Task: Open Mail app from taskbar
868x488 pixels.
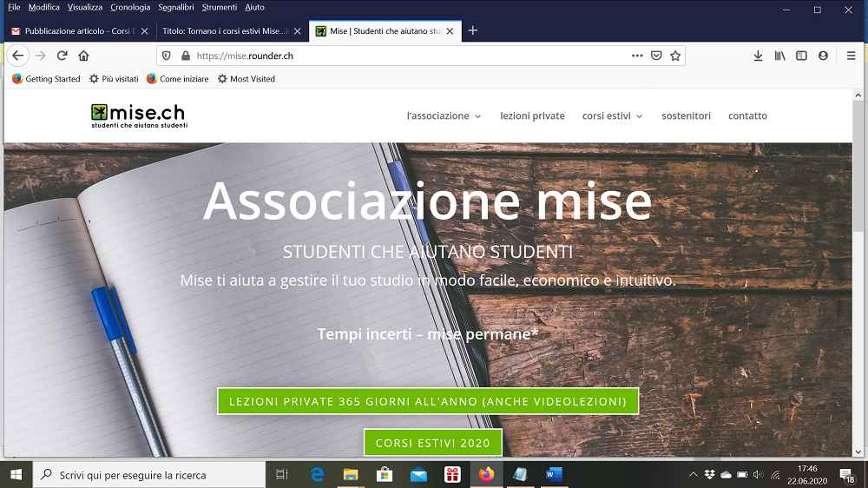Action: point(418,475)
